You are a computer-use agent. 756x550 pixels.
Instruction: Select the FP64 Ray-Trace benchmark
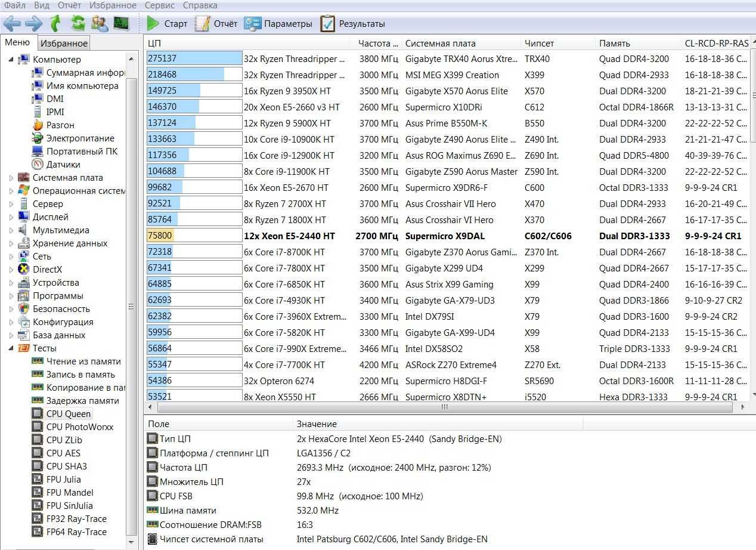coord(69,532)
